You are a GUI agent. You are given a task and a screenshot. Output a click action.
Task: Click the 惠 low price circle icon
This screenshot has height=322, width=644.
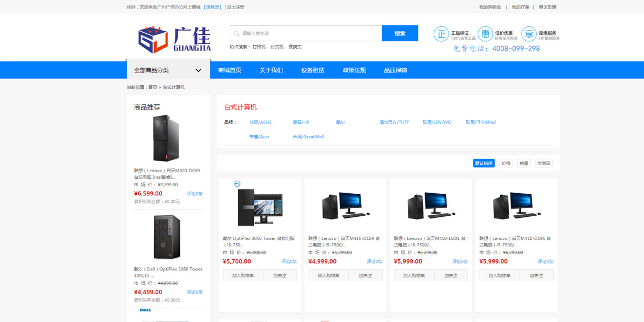coord(485,34)
